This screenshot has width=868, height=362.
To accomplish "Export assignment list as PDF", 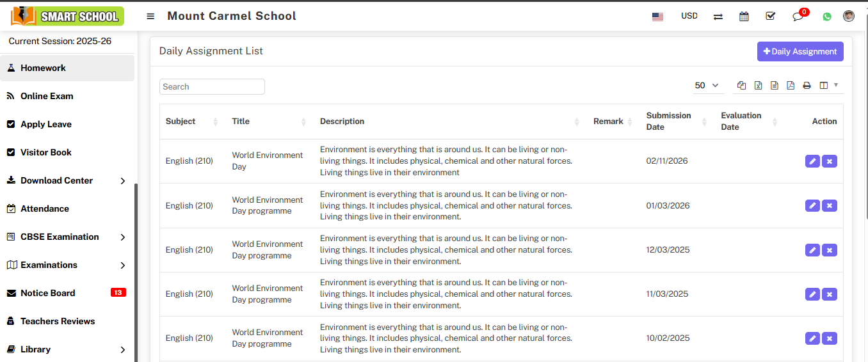I will (791, 86).
